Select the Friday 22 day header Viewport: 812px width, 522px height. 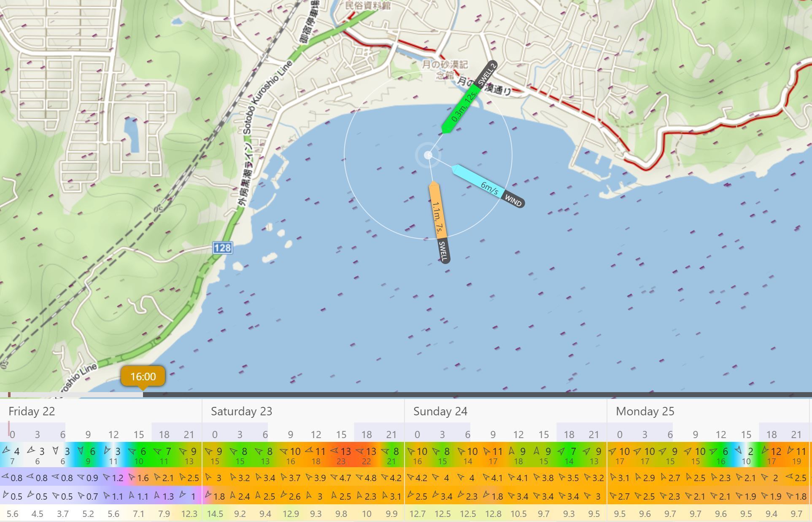pos(32,411)
